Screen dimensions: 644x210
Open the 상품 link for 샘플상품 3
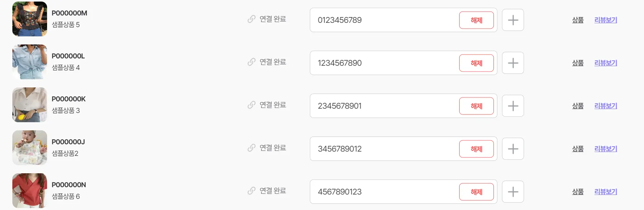pos(578,106)
